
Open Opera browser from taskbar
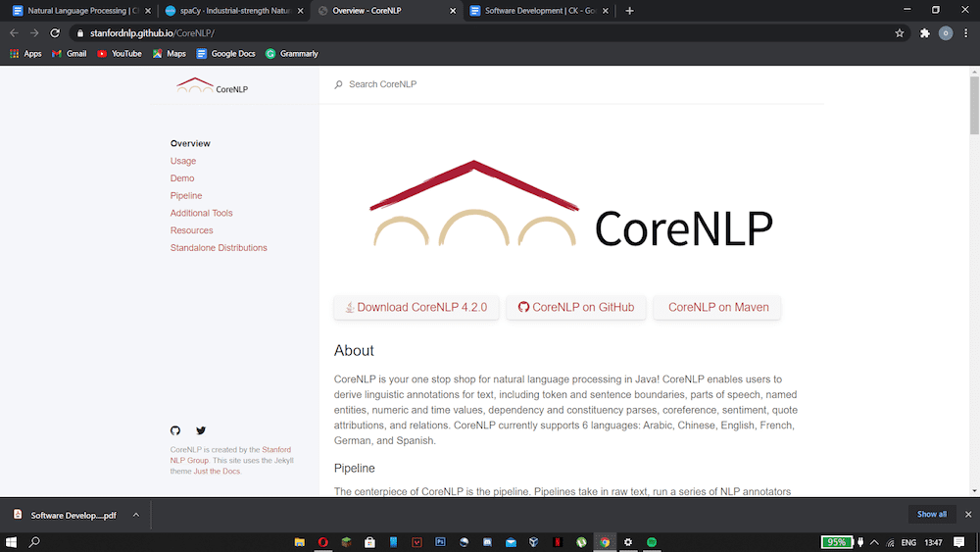click(323, 542)
